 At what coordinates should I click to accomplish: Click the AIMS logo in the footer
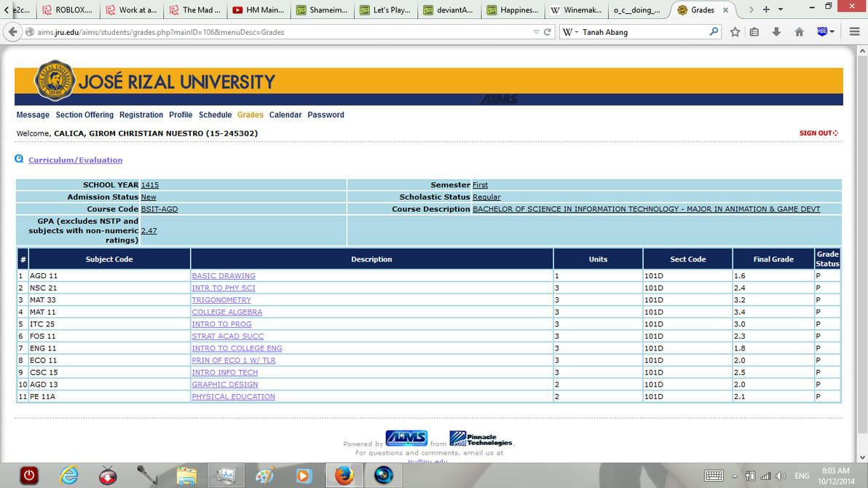(406, 438)
